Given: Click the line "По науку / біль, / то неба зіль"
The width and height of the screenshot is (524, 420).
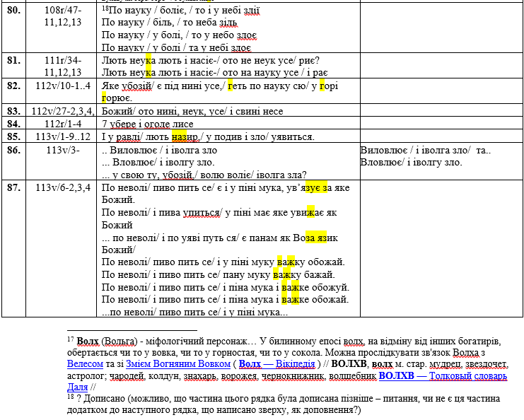Looking at the screenshot, I should (x=170, y=23).
